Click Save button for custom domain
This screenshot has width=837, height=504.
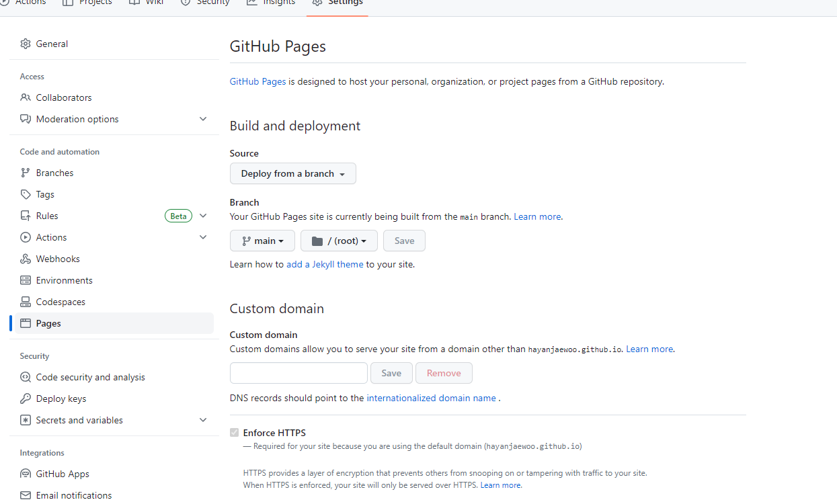tap(391, 373)
